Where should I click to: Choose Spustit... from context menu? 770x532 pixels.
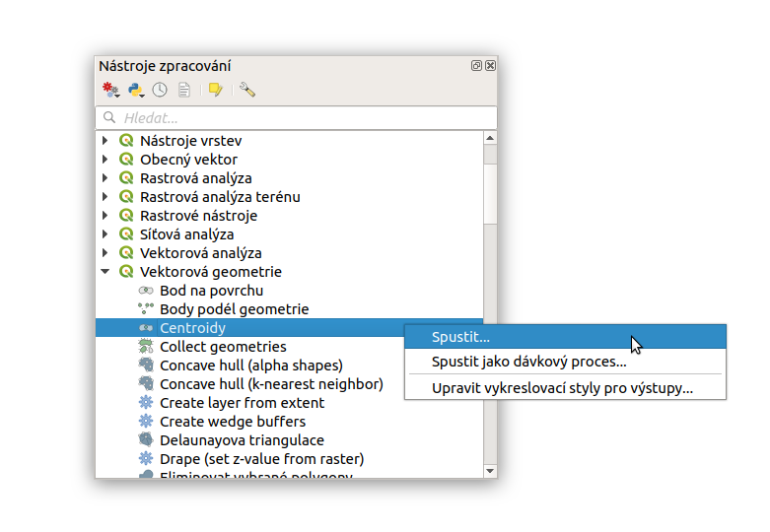(565, 337)
